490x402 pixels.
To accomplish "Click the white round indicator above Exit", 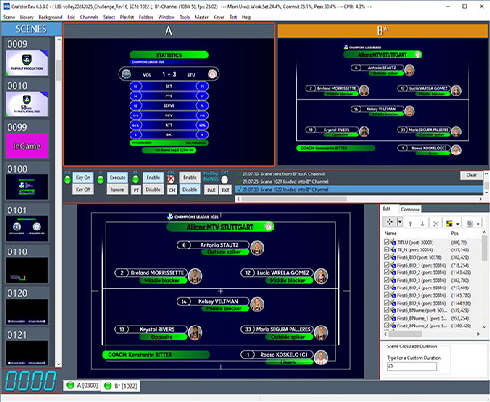I will [x=225, y=180].
